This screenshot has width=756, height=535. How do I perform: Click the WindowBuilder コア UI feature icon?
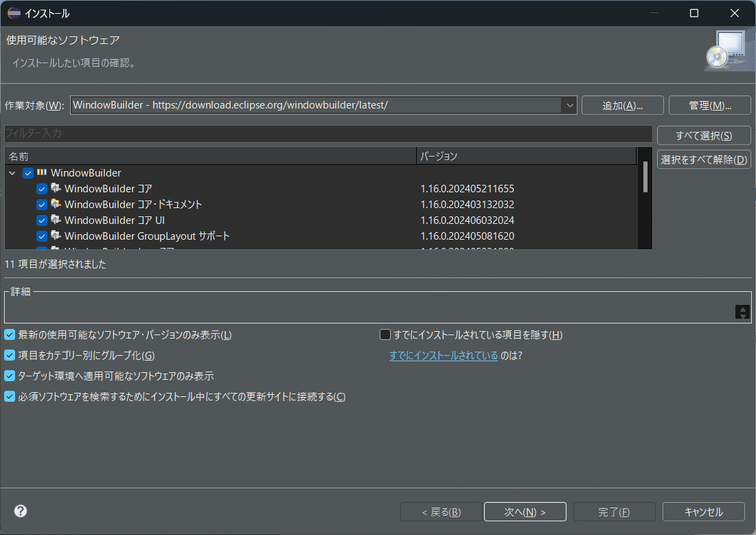[x=56, y=220]
